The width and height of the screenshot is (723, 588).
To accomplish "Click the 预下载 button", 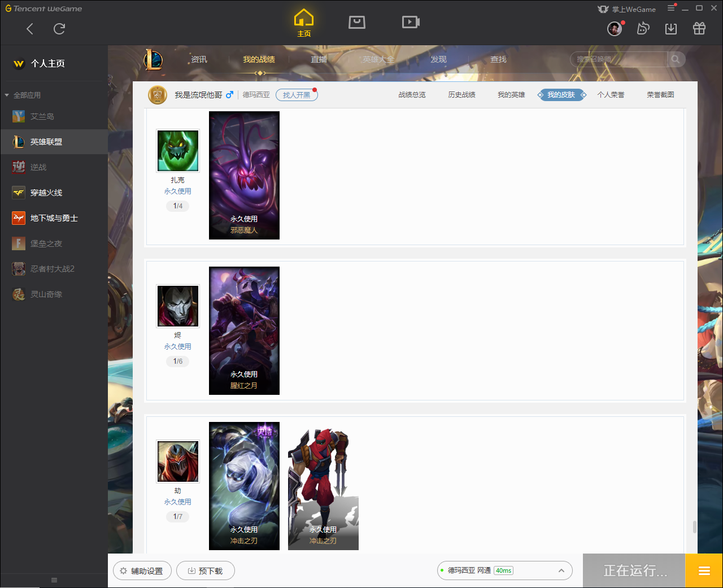I will 206,570.
